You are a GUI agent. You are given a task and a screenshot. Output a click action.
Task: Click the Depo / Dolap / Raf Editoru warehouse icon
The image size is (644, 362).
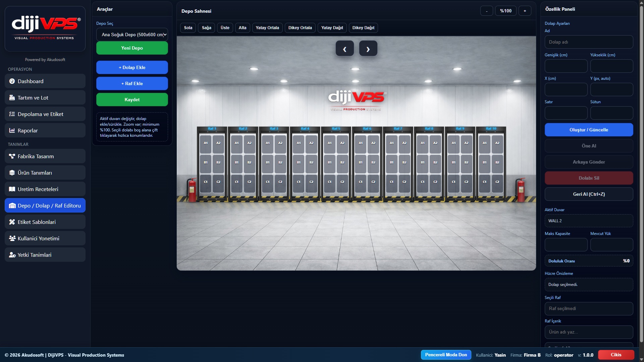[12, 205]
